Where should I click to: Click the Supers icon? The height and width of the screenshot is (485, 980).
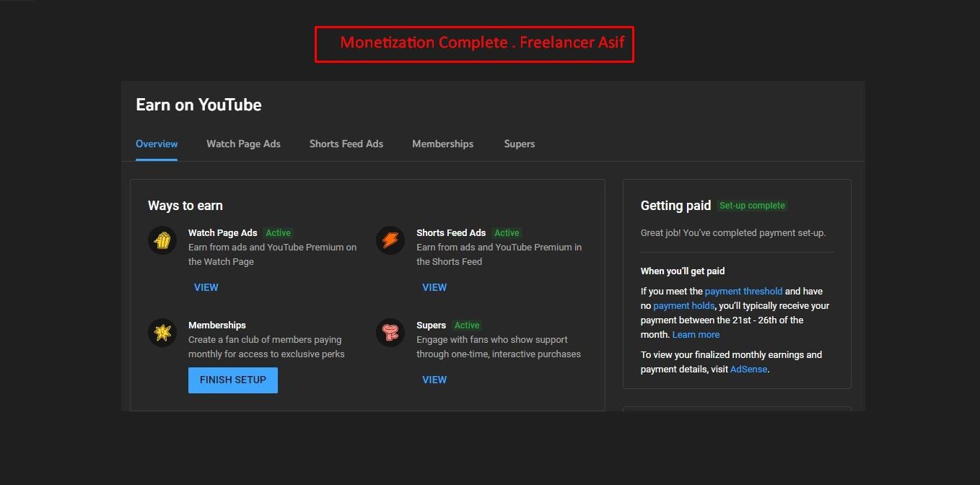[390, 333]
